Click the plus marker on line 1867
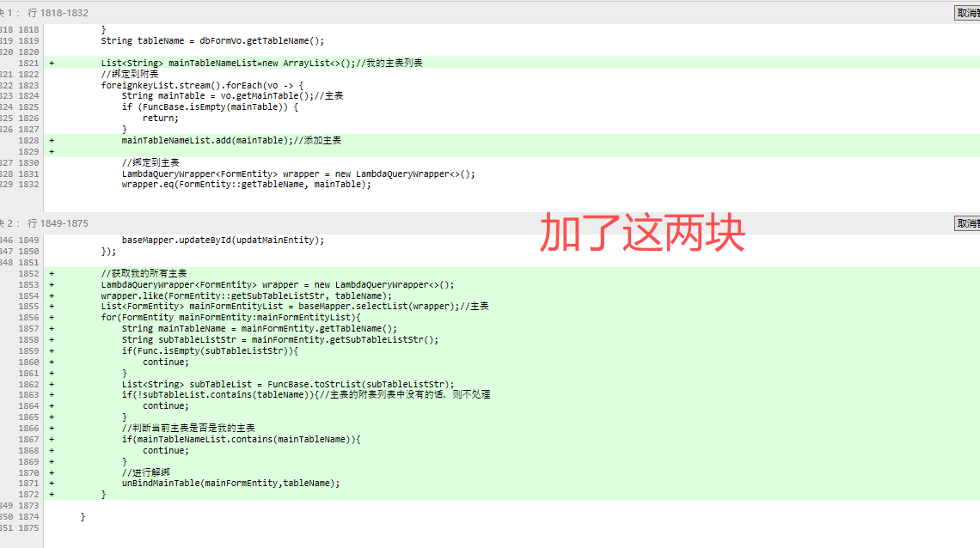 coord(52,439)
